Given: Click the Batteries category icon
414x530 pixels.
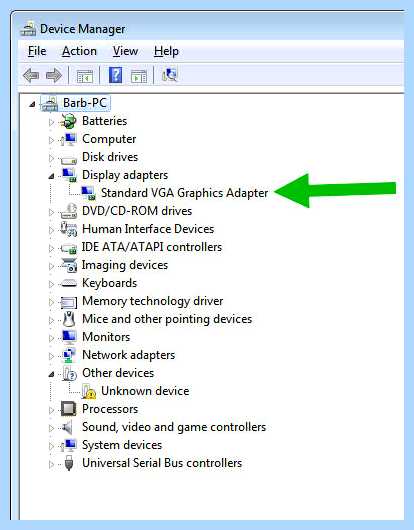Looking at the screenshot, I should pos(69,121).
